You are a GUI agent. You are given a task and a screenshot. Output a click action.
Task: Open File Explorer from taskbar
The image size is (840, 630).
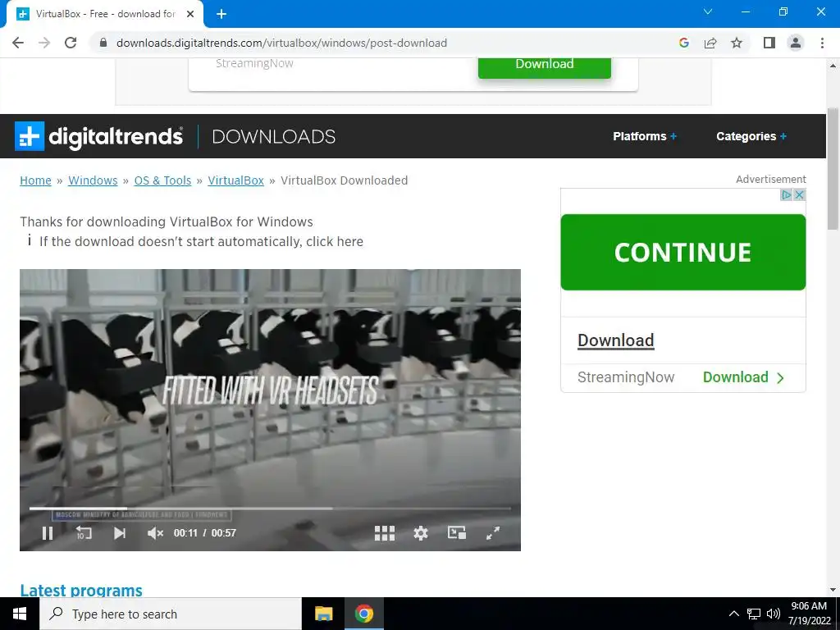pos(323,614)
